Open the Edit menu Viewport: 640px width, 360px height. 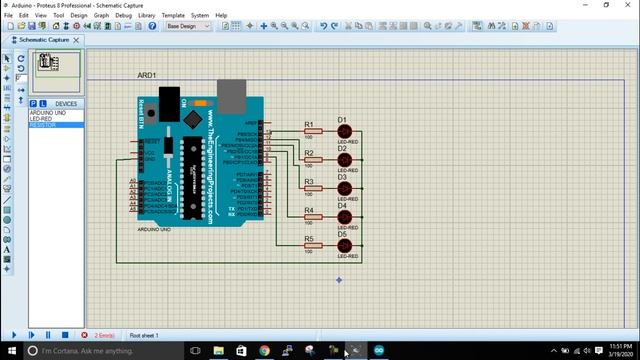click(x=24, y=15)
